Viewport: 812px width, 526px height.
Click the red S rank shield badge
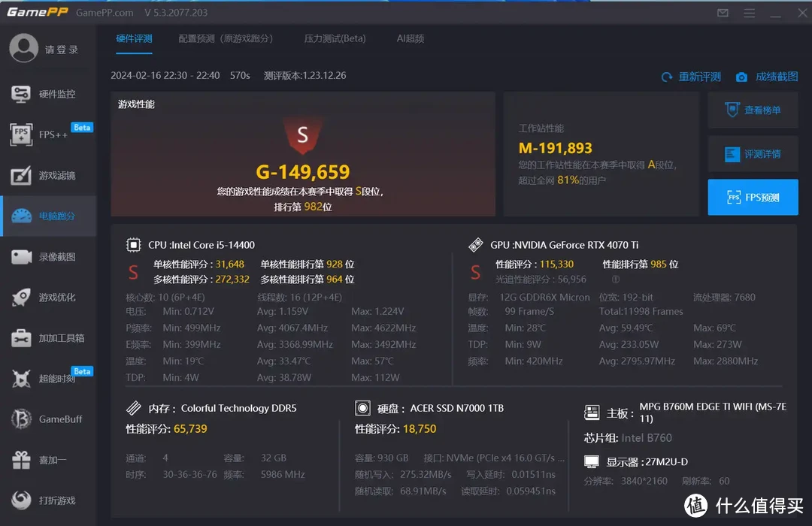pyautogui.click(x=302, y=136)
